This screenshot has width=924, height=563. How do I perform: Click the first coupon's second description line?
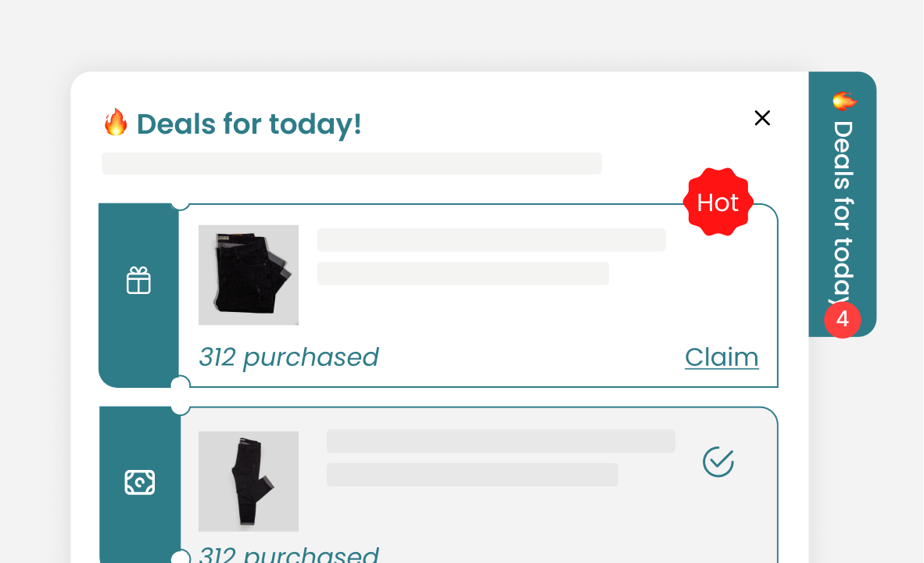point(463,273)
